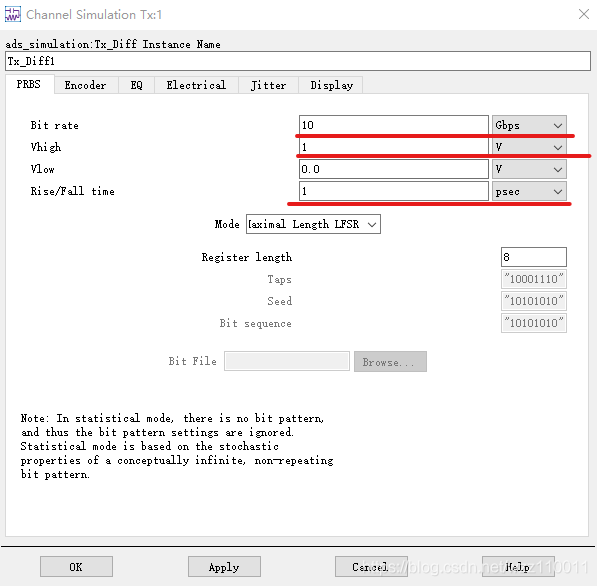Select the Electrical tab
The height and width of the screenshot is (586, 597).
click(196, 85)
